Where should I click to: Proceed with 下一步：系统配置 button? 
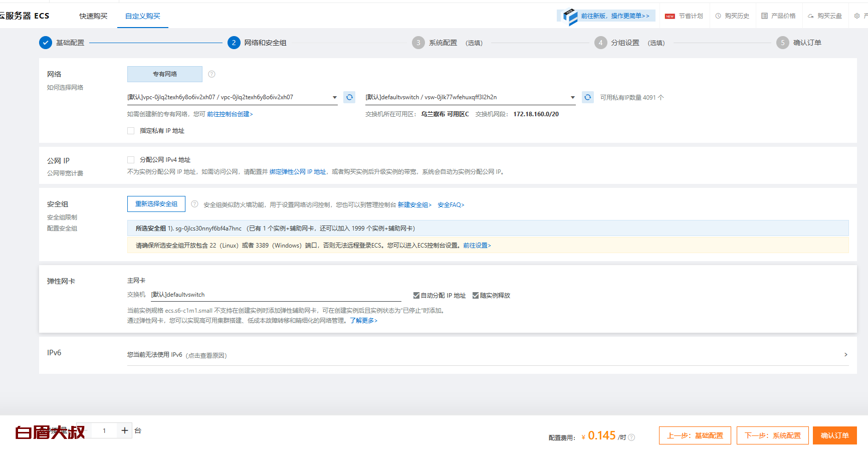click(x=773, y=435)
